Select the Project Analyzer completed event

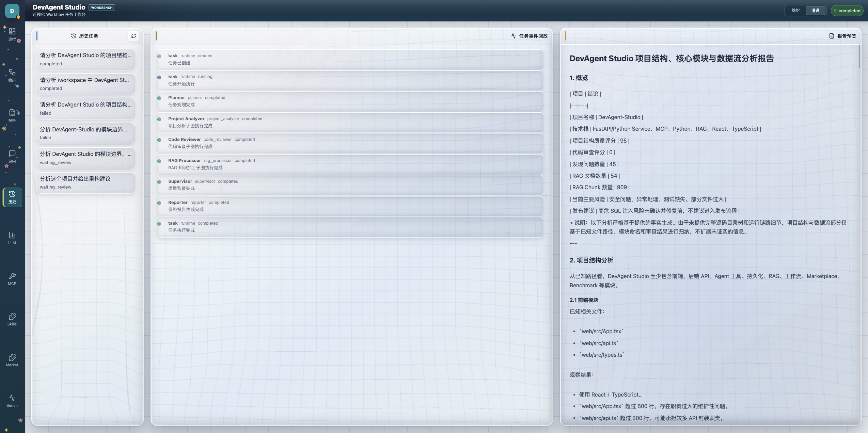[x=350, y=122]
